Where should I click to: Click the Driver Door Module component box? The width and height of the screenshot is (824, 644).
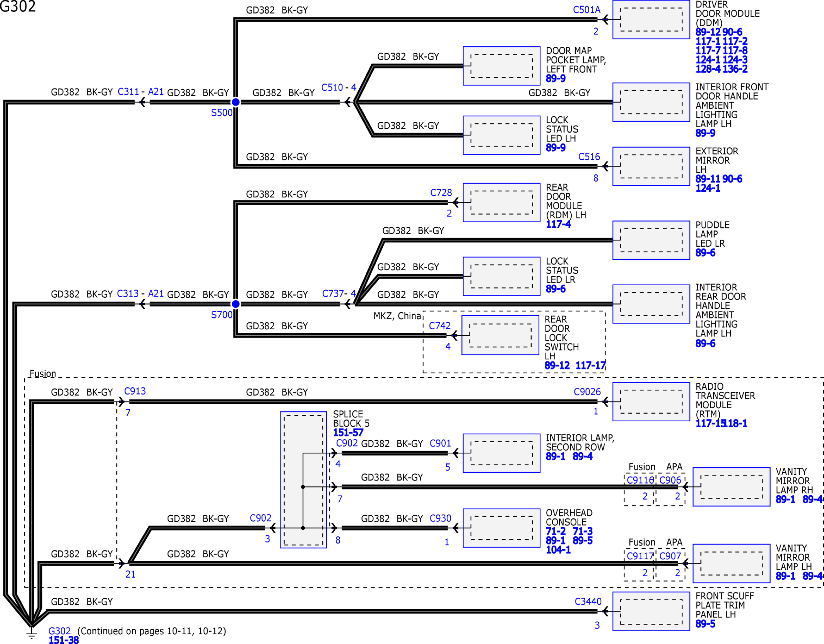pos(651,19)
